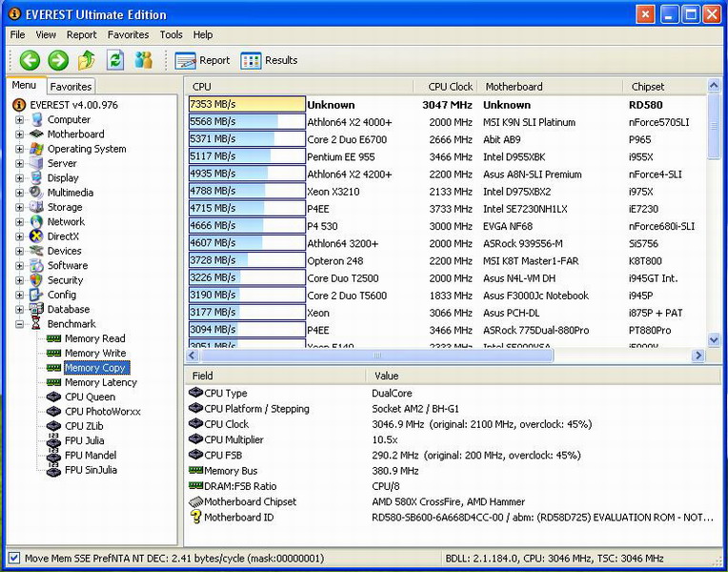Open the View menu

tap(46, 35)
